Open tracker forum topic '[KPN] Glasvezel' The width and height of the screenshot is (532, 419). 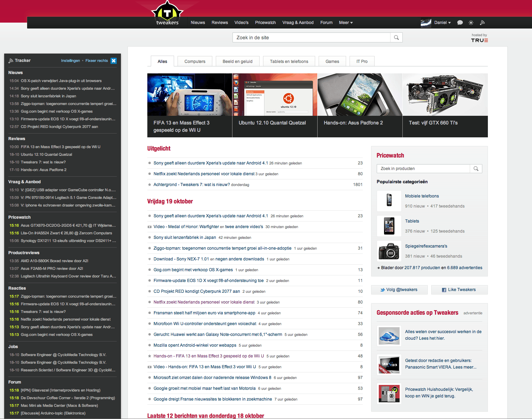point(60,390)
